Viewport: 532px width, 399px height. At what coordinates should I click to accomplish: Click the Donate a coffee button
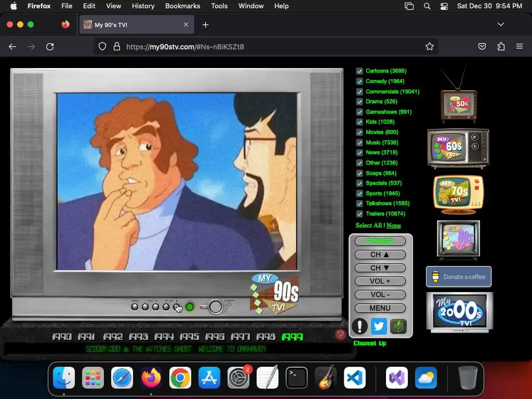click(x=459, y=276)
